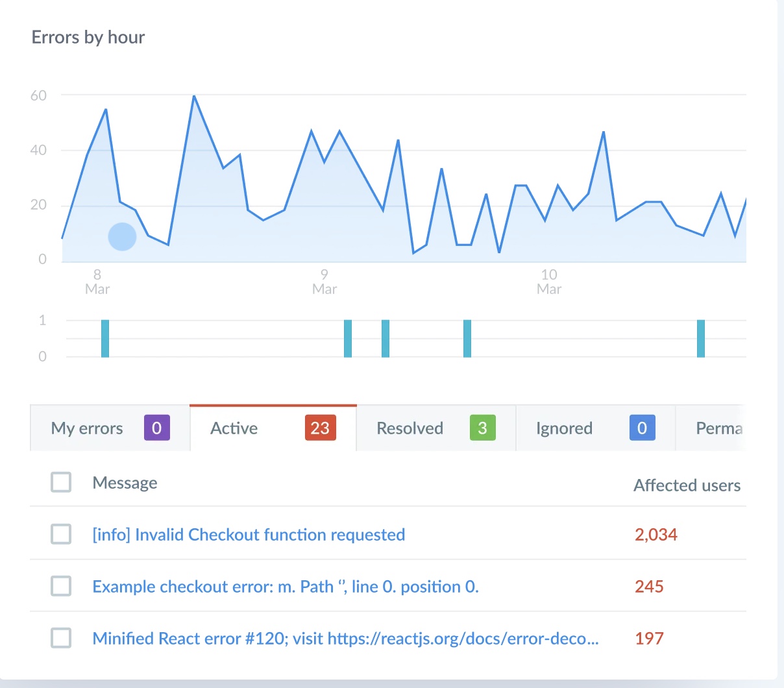
Task: Sort by the Affected users column
Action: pyautogui.click(x=687, y=485)
